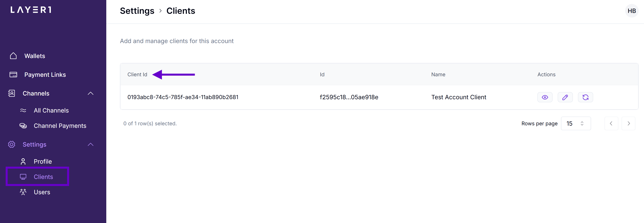Click the Layer1 logo
The height and width of the screenshot is (223, 644).
pyautogui.click(x=31, y=10)
